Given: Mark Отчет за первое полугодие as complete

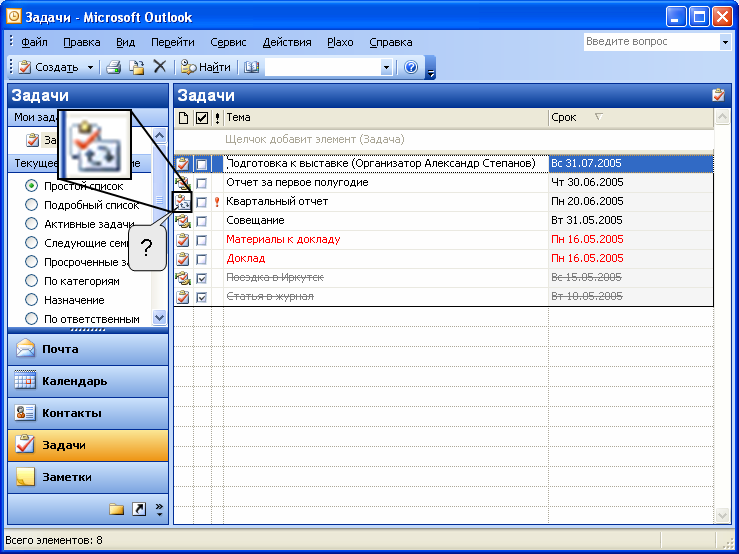Looking at the screenshot, I should (201, 183).
